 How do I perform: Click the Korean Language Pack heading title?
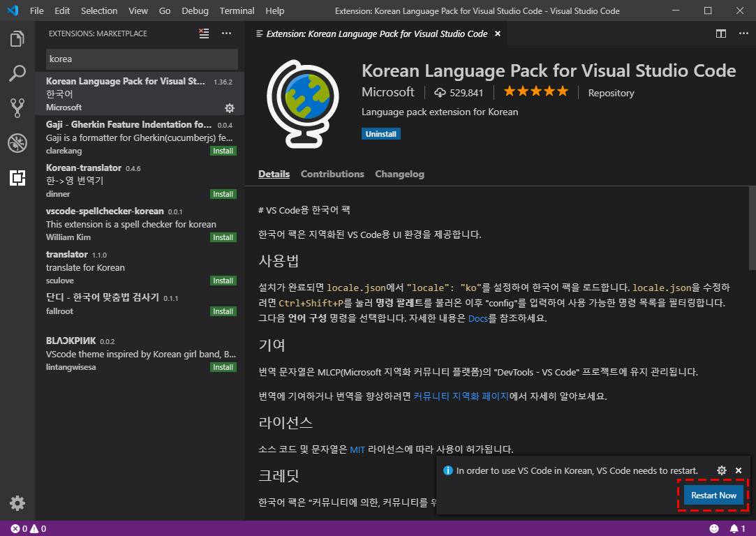[x=549, y=71]
